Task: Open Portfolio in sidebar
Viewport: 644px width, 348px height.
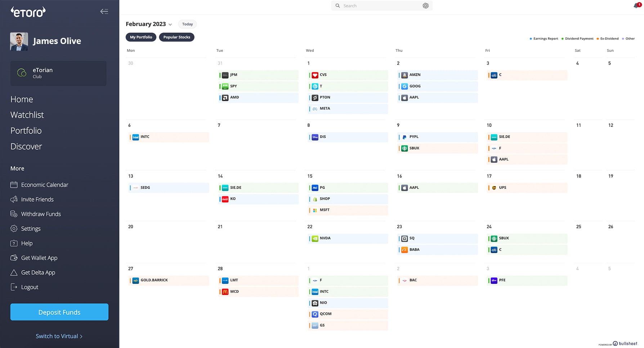Action: point(26,131)
